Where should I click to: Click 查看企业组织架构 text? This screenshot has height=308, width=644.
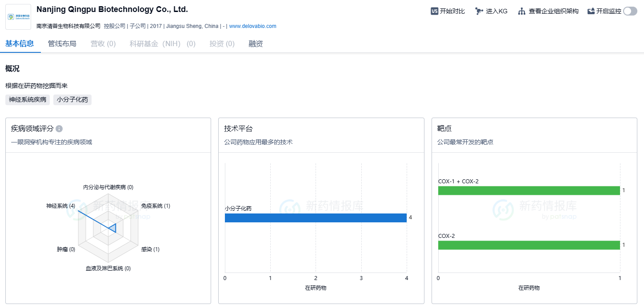[553, 11]
